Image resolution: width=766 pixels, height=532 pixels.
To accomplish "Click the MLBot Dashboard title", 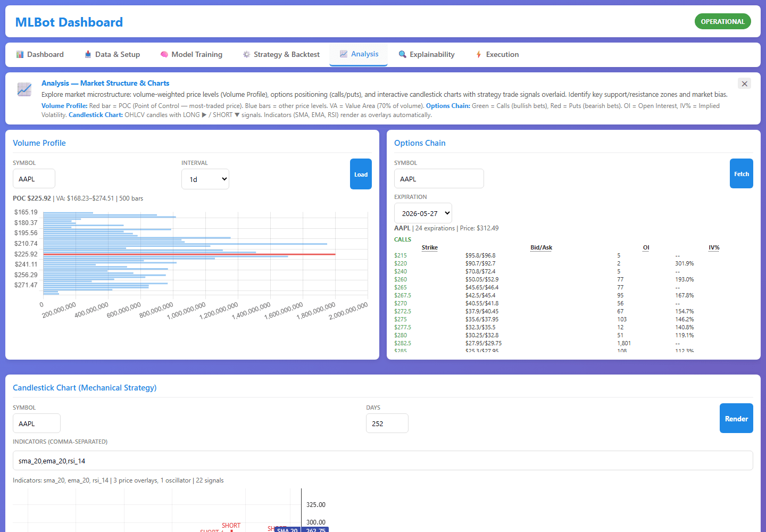I will point(69,22).
